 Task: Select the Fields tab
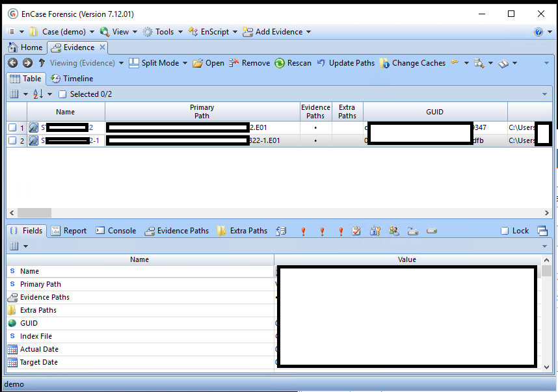26,231
